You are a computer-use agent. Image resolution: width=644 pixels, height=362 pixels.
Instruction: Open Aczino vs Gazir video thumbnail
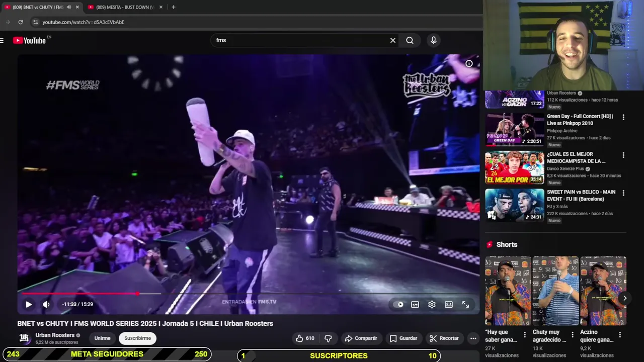click(514, 100)
